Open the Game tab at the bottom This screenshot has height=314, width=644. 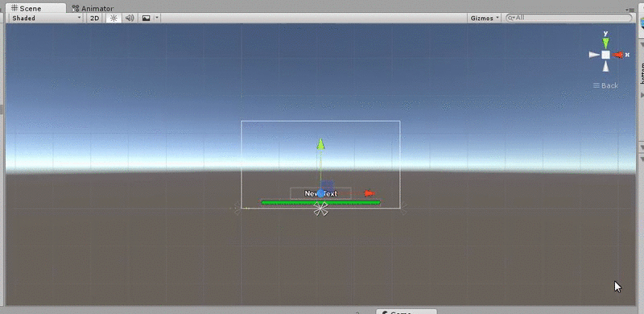point(407,312)
